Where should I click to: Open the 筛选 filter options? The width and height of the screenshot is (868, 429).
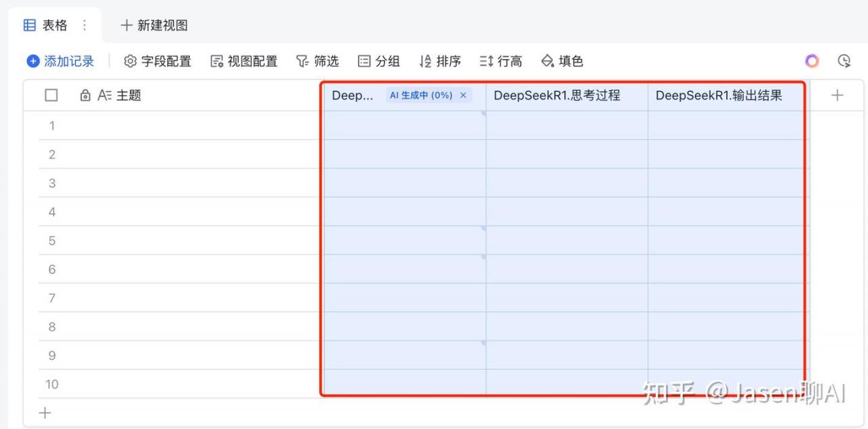(x=317, y=61)
